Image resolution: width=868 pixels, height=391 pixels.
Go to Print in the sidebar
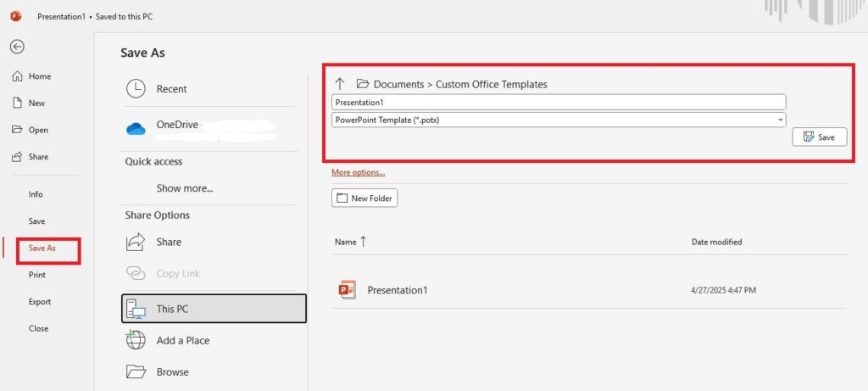(x=36, y=275)
